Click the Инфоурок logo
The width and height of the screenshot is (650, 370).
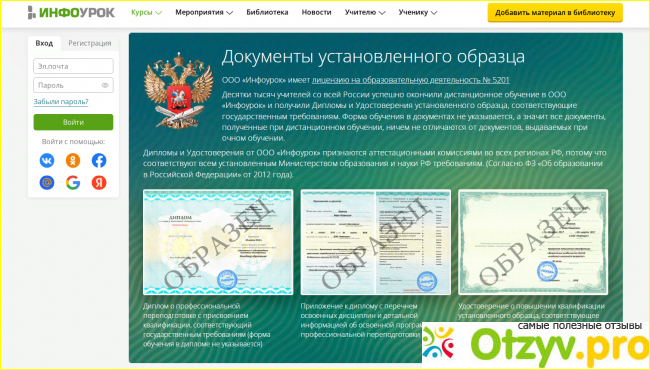(x=71, y=12)
